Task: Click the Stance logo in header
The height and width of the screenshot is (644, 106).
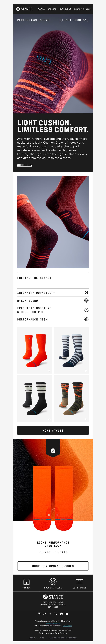Action: click(x=24, y=9)
